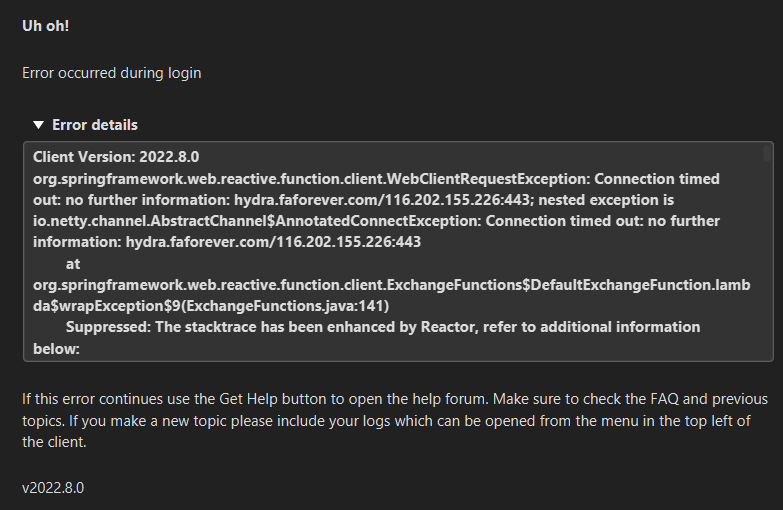Click the "Uh oh!" heading
This screenshot has height=510, width=783.
coord(45,26)
